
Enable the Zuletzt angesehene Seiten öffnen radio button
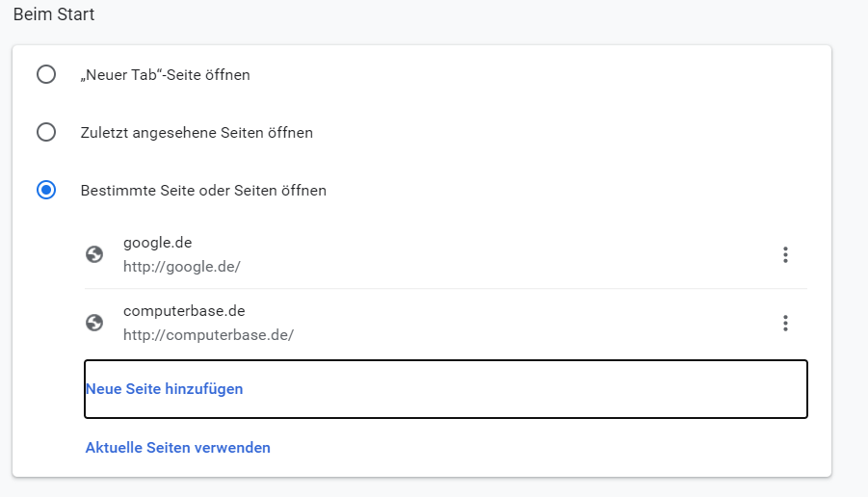pos(46,132)
